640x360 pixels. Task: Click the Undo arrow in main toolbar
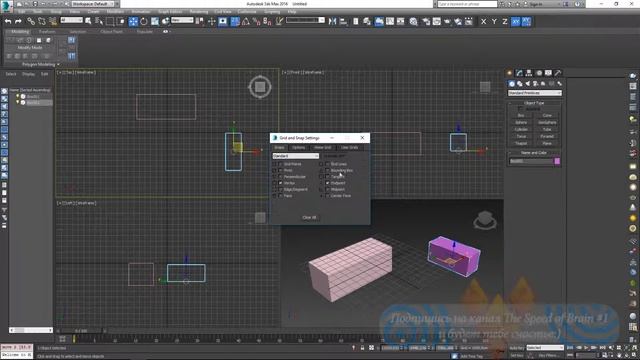point(8,21)
